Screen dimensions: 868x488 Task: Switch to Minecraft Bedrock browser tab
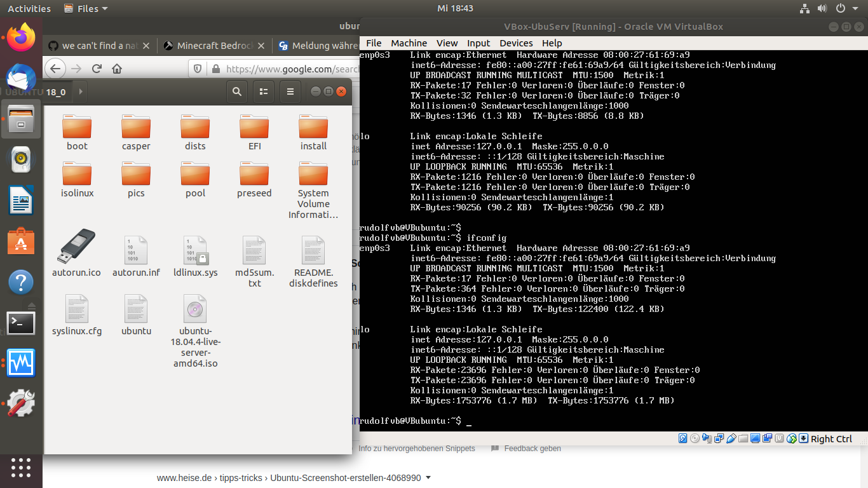coord(215,45)
